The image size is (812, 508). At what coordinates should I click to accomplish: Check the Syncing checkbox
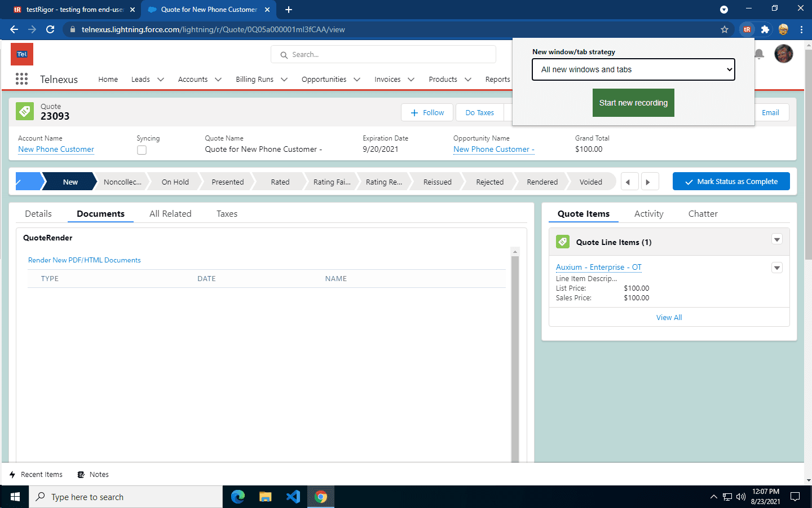coord(142,150)
